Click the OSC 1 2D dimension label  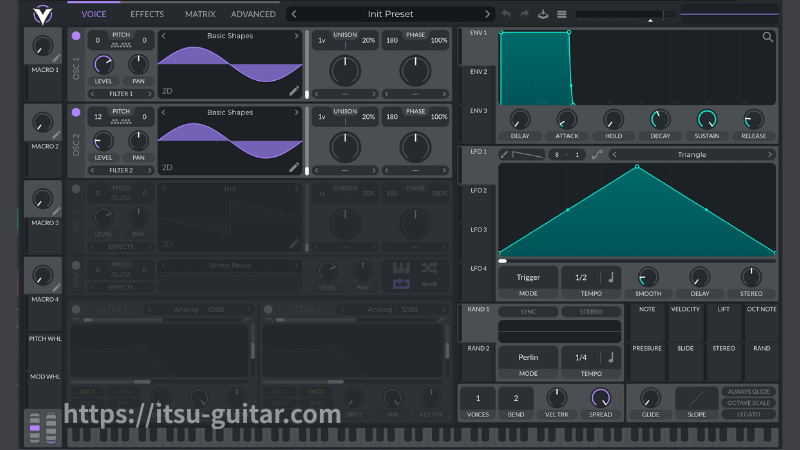pyautogui.click(x=167, y=91)
